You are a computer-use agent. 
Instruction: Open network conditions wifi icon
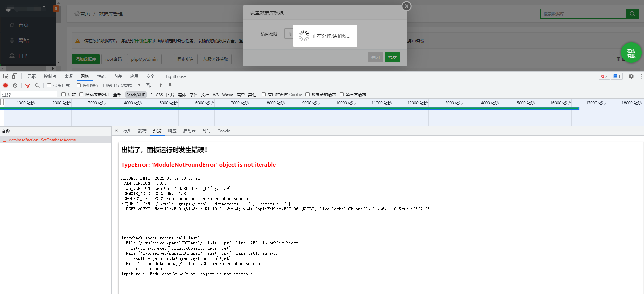(148, 85)
